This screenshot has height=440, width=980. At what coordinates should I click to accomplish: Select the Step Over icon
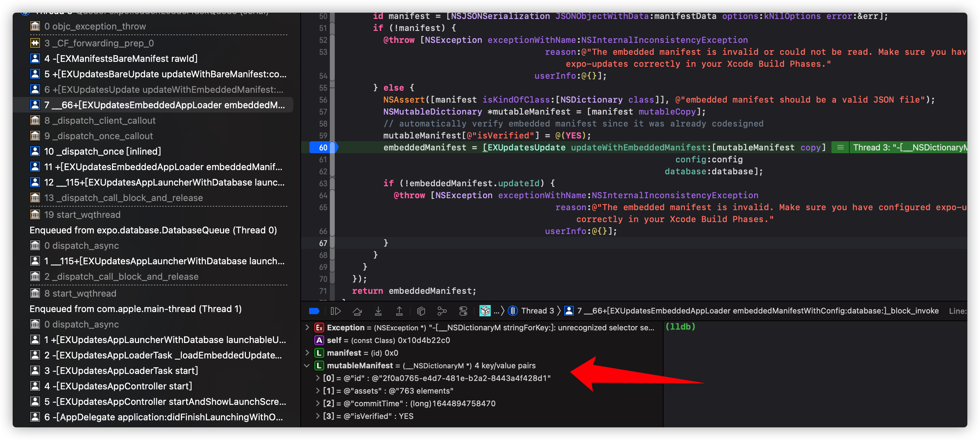358,311
